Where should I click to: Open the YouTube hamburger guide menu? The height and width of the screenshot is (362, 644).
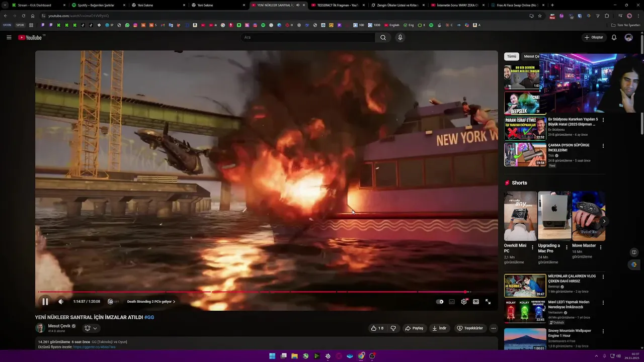point(9,37)
